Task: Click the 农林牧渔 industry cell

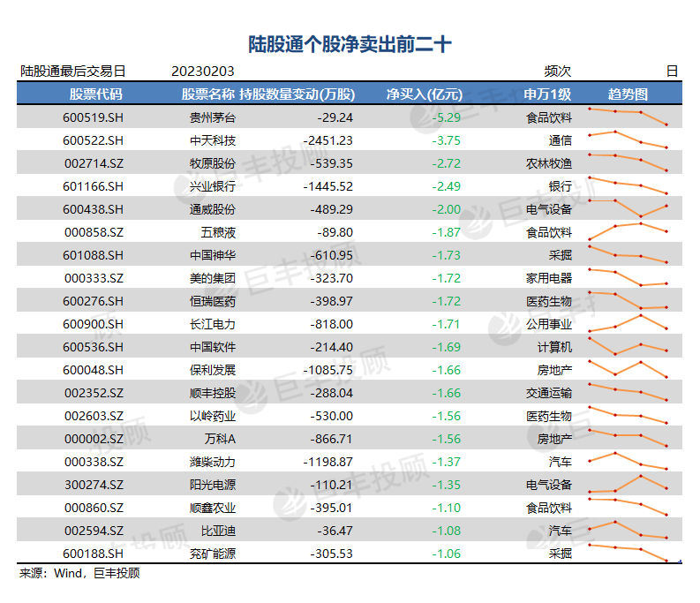Action: [x=549, y=163]
